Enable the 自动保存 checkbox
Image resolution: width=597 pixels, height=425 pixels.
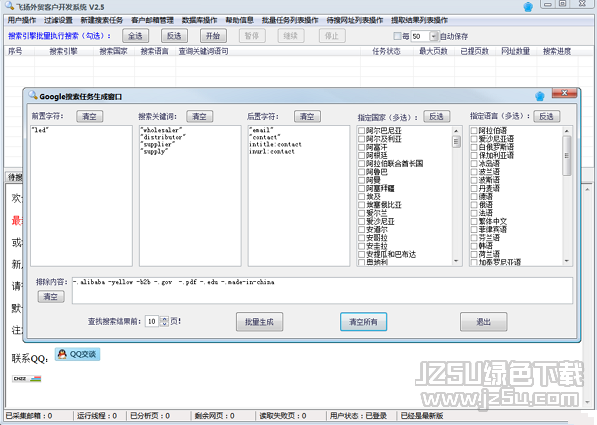(x=397, y=36)
